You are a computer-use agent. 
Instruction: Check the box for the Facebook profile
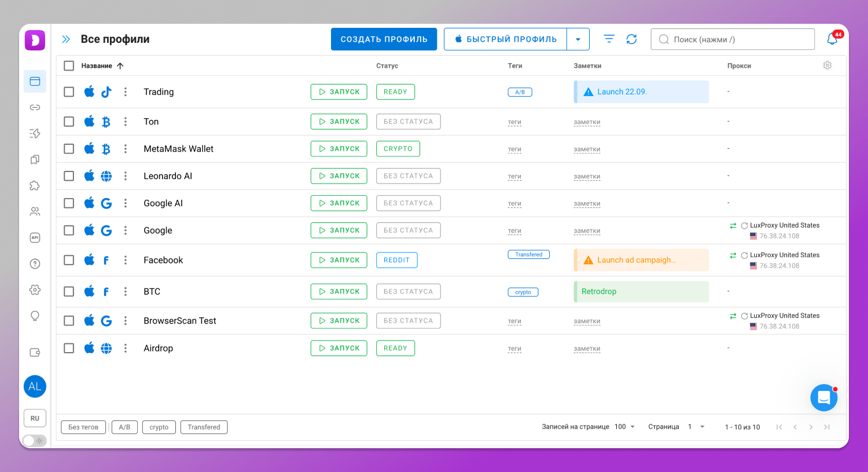(x=69, y=260)
